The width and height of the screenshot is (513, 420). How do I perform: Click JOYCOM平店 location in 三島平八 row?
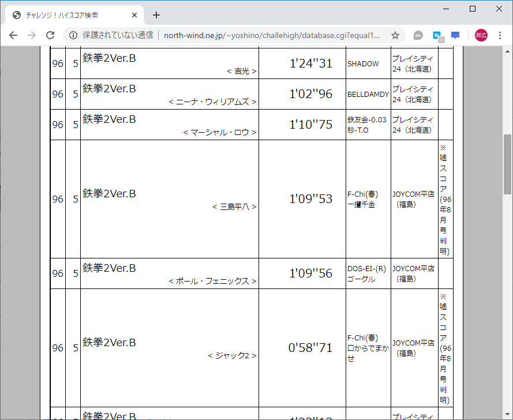coord(413,199)
